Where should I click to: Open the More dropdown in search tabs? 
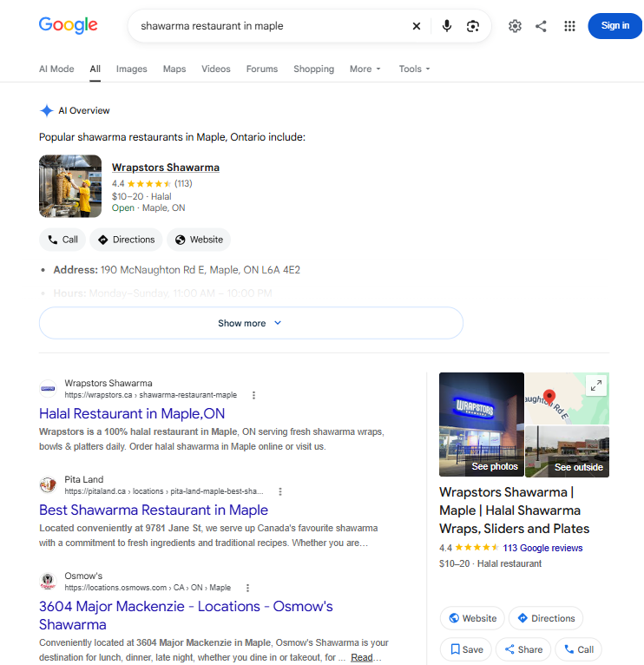(x=365, y=69)
